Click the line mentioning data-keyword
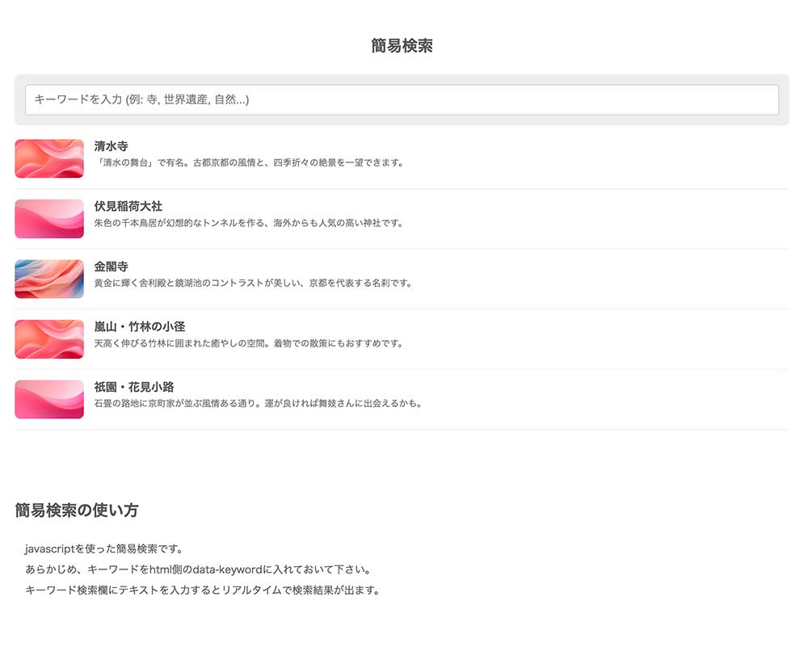The height and width of the screenshot is (672, 808). coord(198,569)
